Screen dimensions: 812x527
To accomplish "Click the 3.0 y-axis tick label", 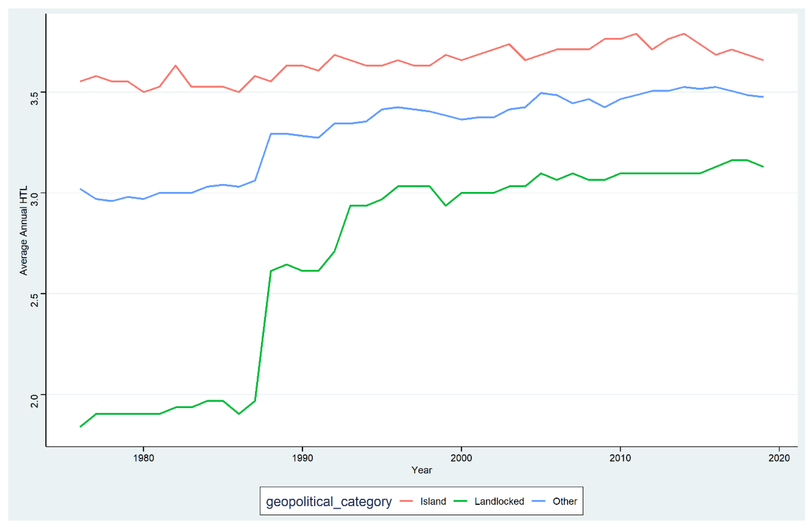I will (x=34, y=199).
